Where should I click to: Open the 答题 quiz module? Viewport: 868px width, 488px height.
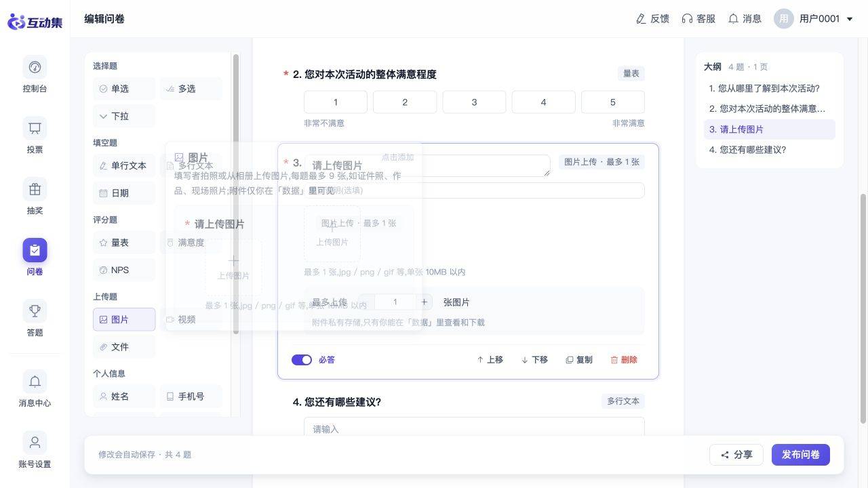coord(35,319)
